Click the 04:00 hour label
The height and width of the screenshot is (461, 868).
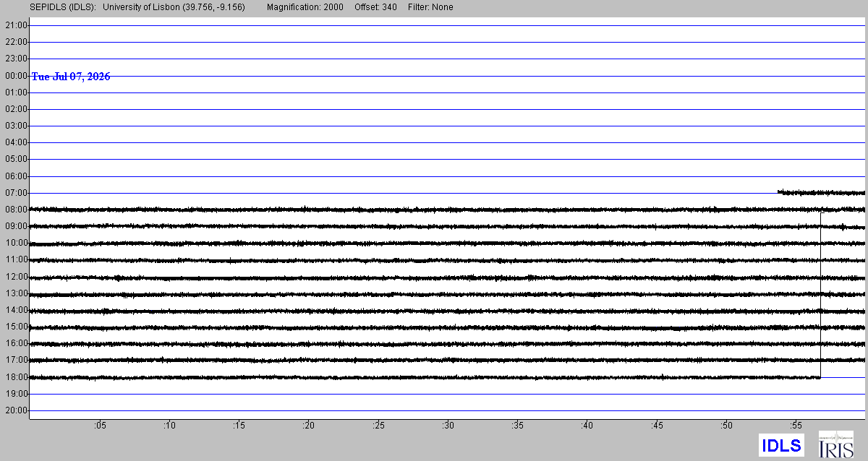tap(16, 142)
